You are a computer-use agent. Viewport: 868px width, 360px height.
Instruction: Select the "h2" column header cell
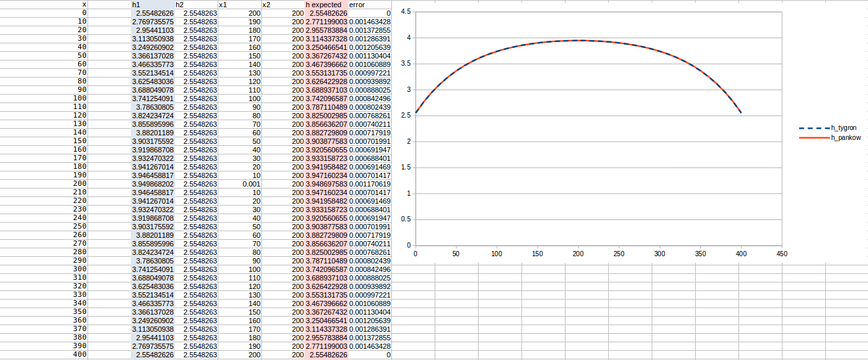[196, 5]
